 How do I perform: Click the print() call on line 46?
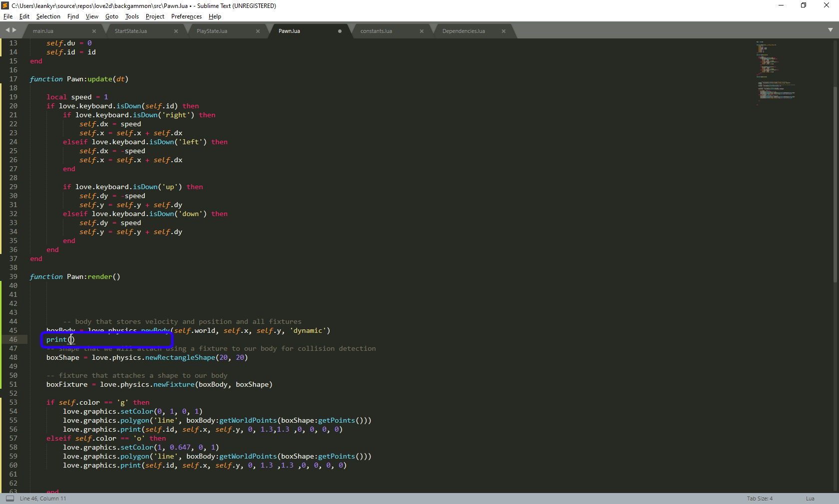click(60, 339)
